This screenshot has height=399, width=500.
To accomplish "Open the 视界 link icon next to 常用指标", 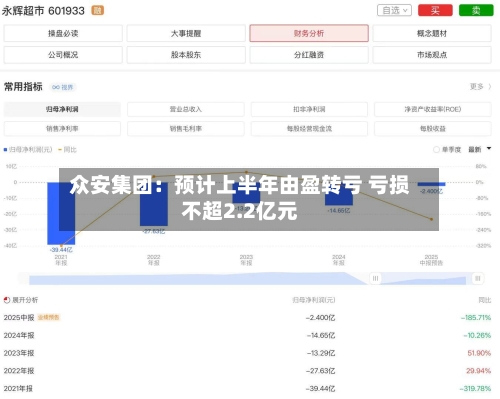I will 63,87.
